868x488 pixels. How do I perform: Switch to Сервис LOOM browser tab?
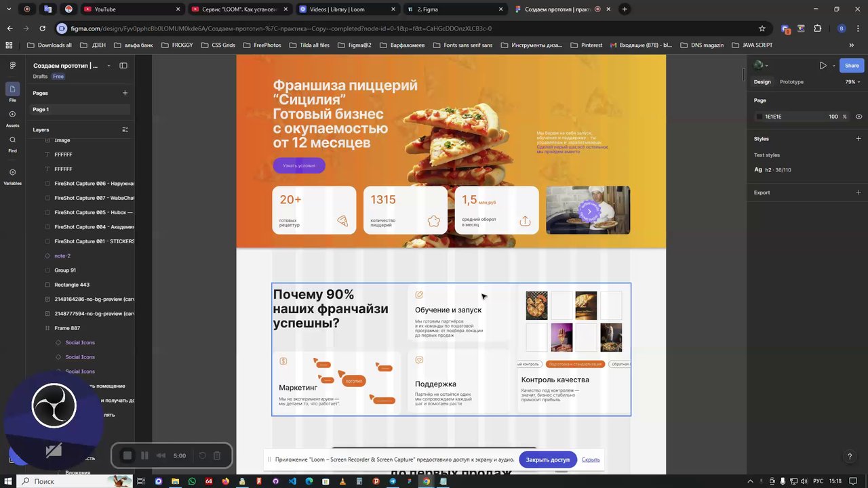coord(239,9)
